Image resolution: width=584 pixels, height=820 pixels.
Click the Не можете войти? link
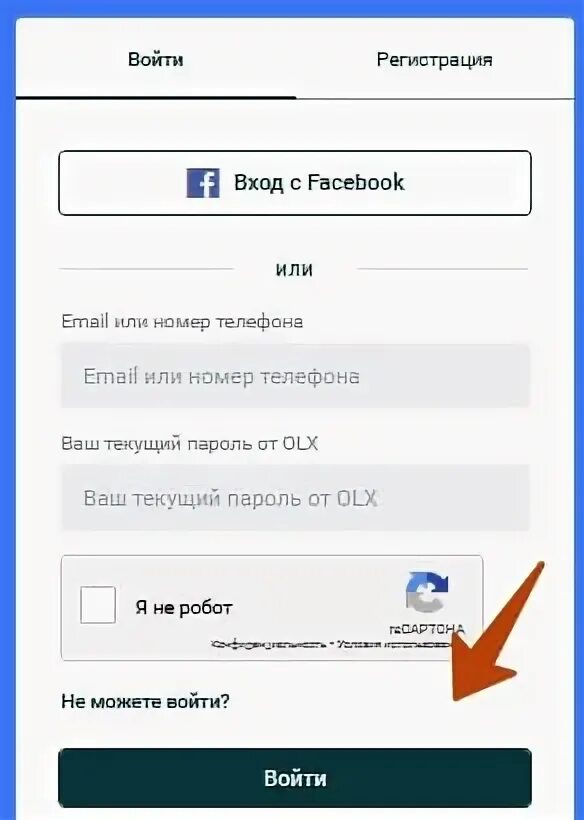click(x=145, y=701)
